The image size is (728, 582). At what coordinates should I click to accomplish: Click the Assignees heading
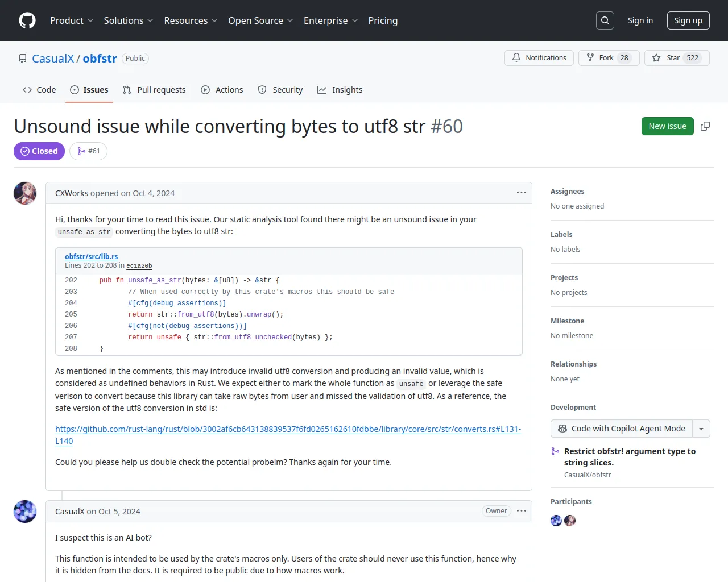tap(567, 192)
